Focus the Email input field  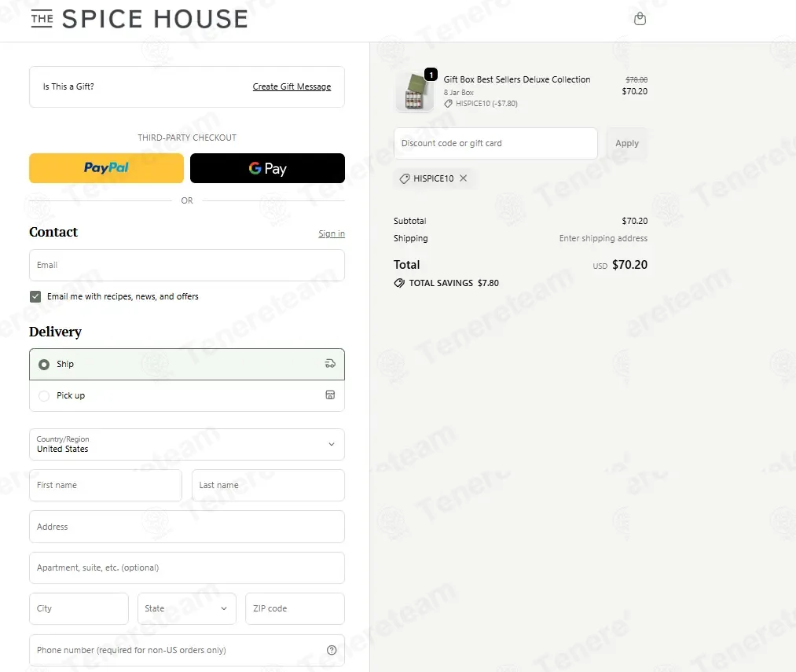(x=186, y=265)
